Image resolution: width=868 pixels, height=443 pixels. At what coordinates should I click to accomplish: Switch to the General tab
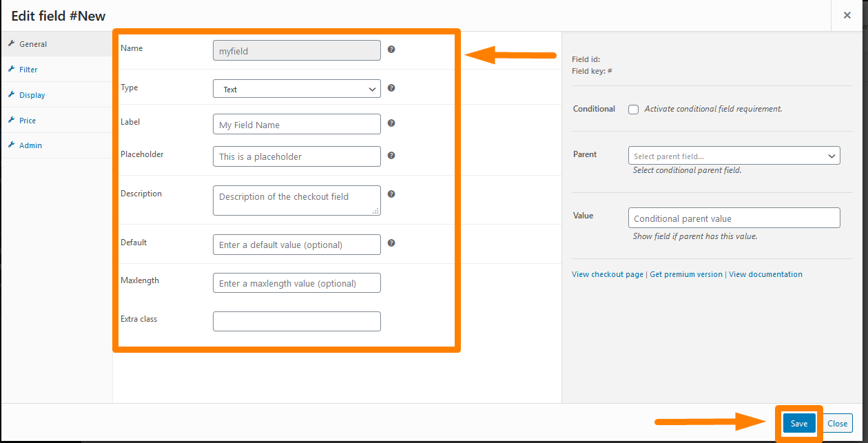tap(56, 44)
